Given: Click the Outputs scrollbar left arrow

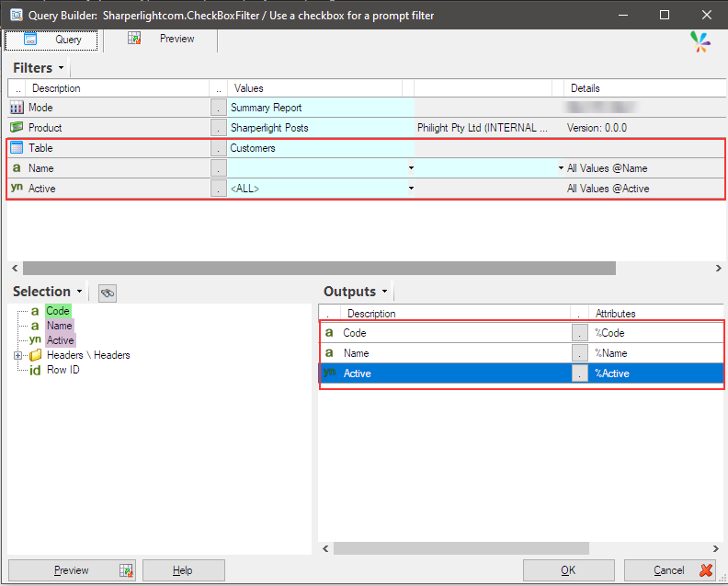Looking at the screenshot, I should click(325, 549).
